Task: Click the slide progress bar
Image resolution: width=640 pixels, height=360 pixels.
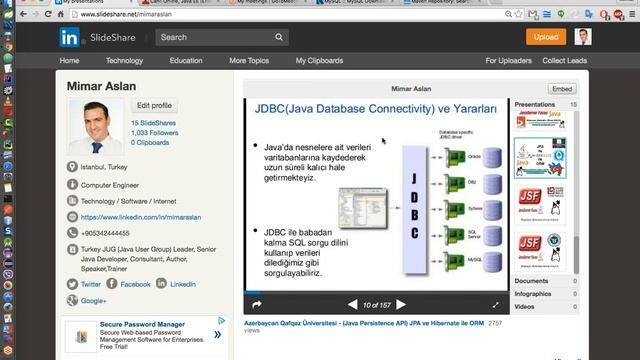Action: click(x=377, y=293)
